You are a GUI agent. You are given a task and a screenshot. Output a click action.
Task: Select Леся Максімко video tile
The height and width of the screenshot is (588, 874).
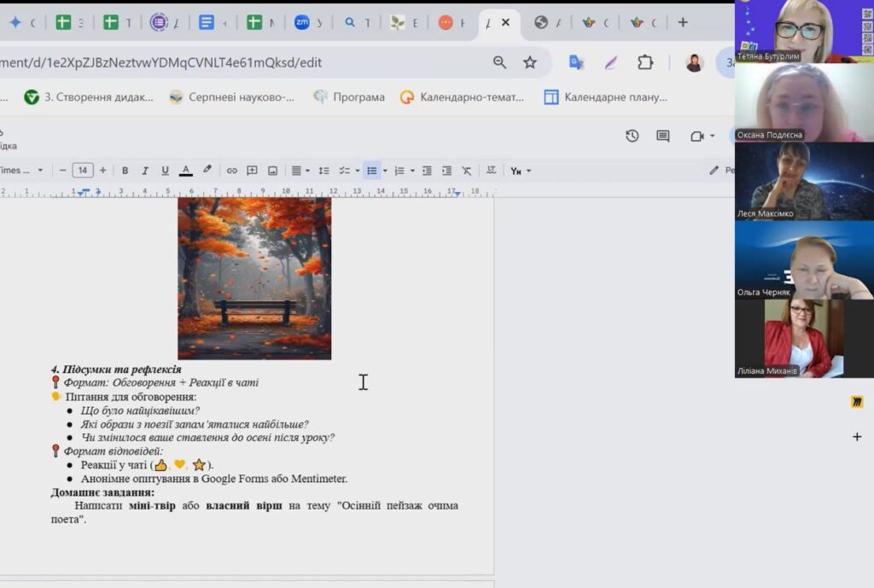tap(804, 181)
